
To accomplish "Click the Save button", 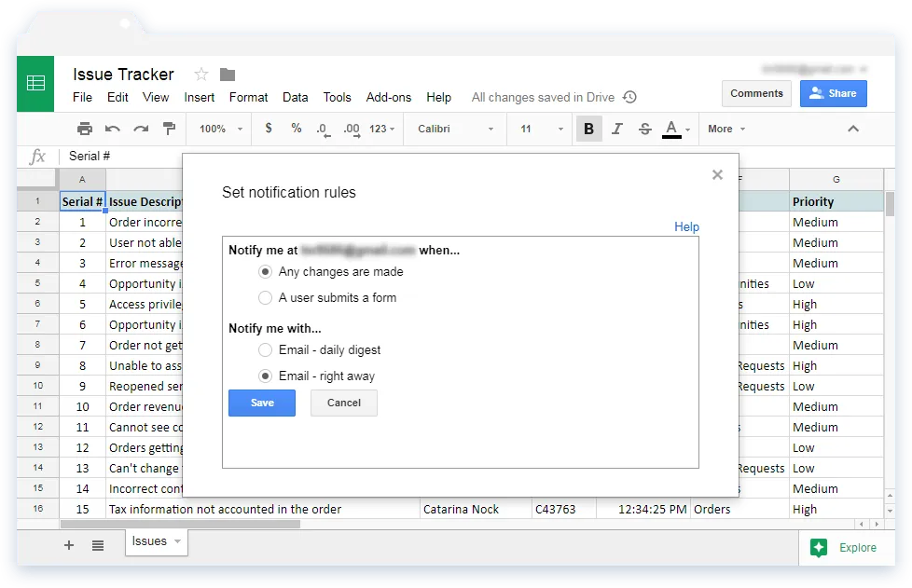I will (x=262, y=403).
